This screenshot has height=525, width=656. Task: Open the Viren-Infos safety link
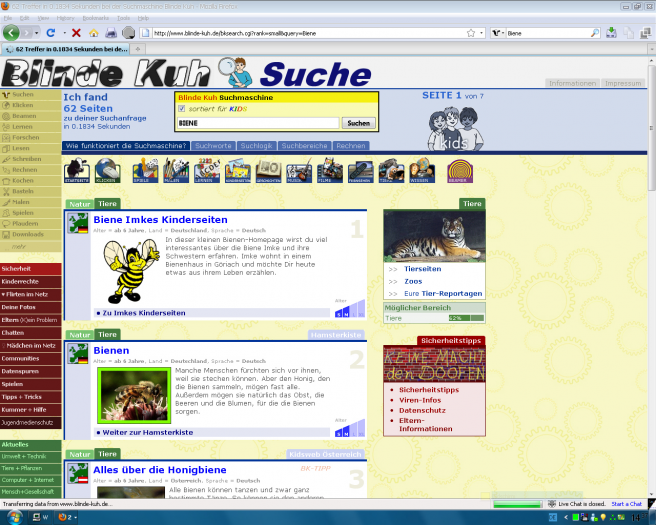click(x=420, y=400)
